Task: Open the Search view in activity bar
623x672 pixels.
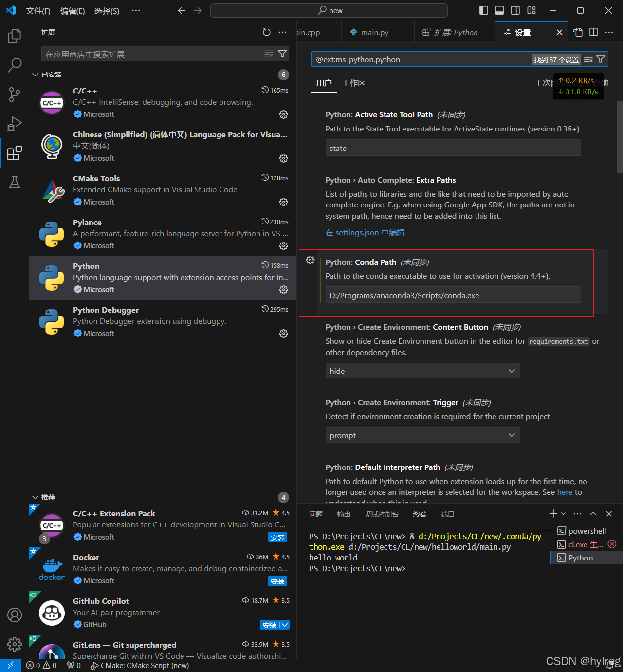Action: click(x=14, y=65)
